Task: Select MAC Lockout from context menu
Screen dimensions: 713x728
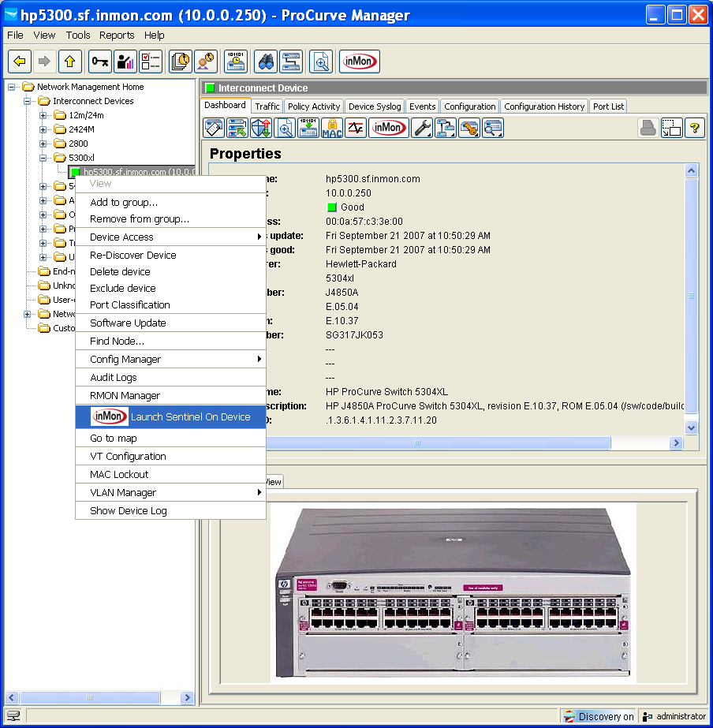Action: (170, 475)
